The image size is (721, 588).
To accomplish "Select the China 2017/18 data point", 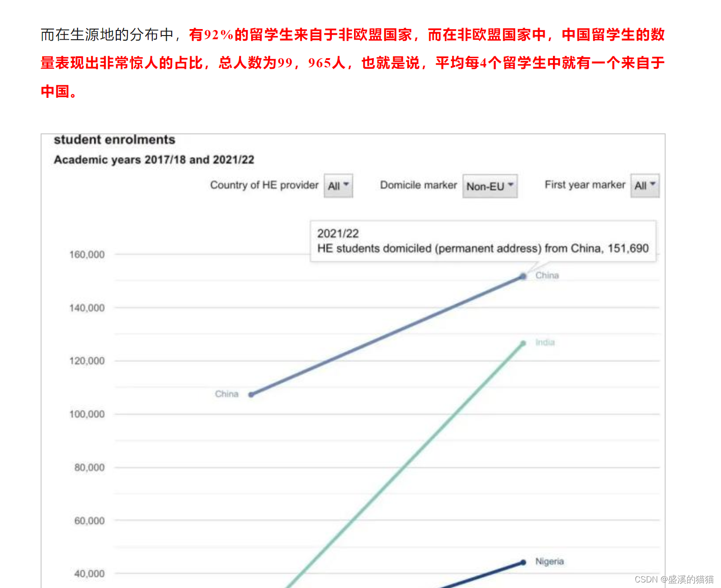I will [251, 395].
